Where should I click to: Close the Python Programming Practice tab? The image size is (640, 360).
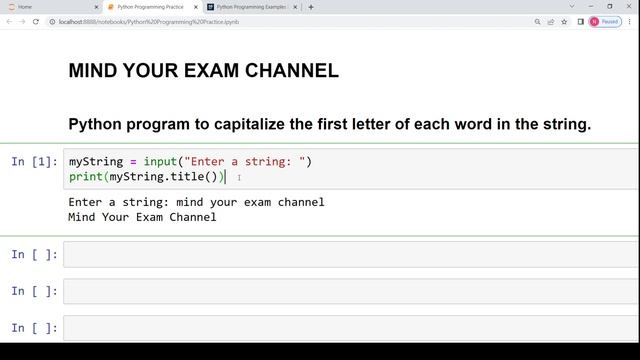point(196,7)
